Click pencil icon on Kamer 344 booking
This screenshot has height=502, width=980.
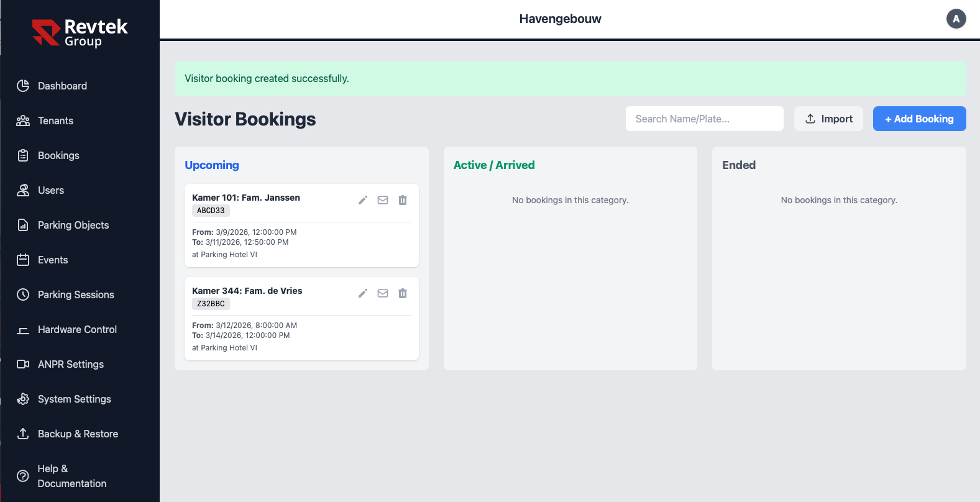[x=363, y=293]
